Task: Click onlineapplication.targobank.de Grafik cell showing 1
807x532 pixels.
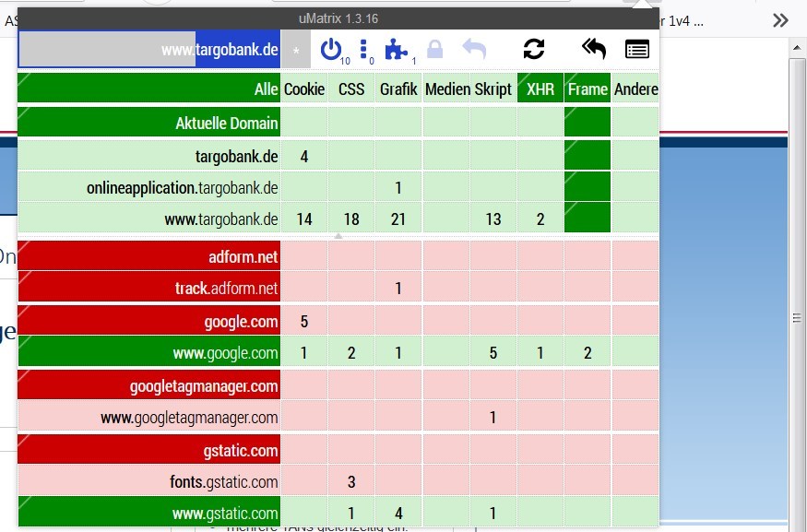Action: [398, 187]
